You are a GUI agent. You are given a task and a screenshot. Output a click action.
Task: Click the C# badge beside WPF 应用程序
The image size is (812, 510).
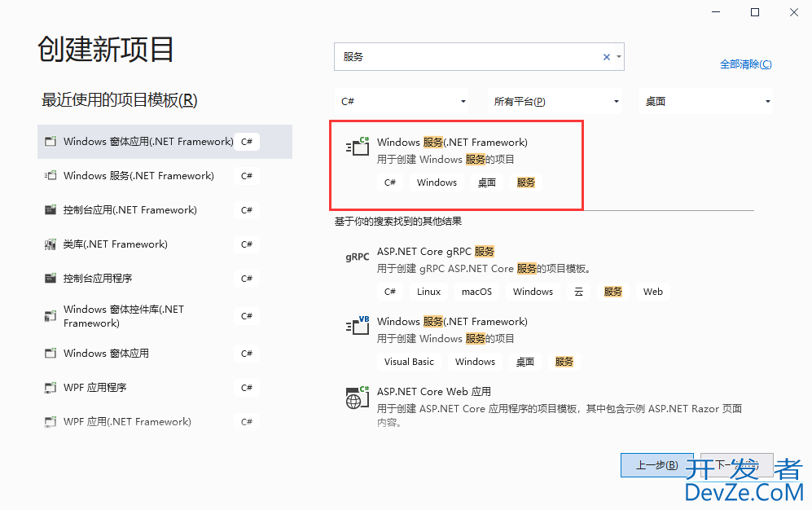click(247, 387)
